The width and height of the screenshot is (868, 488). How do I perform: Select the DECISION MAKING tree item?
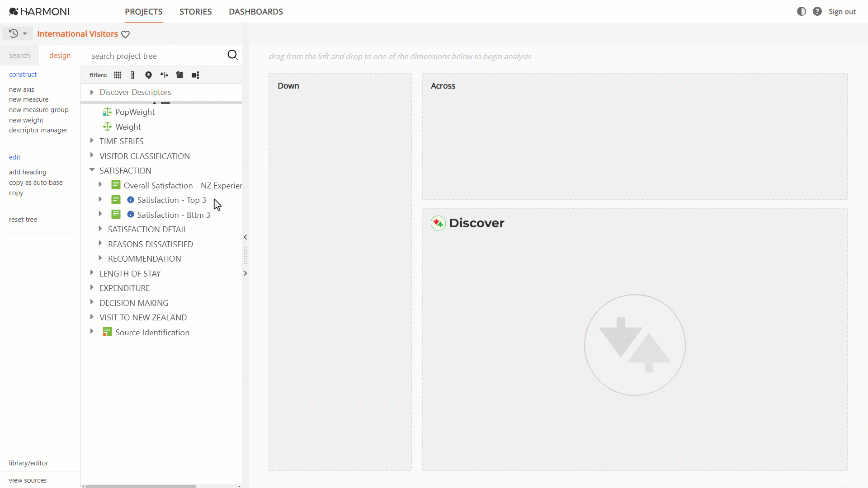(134, 303)
